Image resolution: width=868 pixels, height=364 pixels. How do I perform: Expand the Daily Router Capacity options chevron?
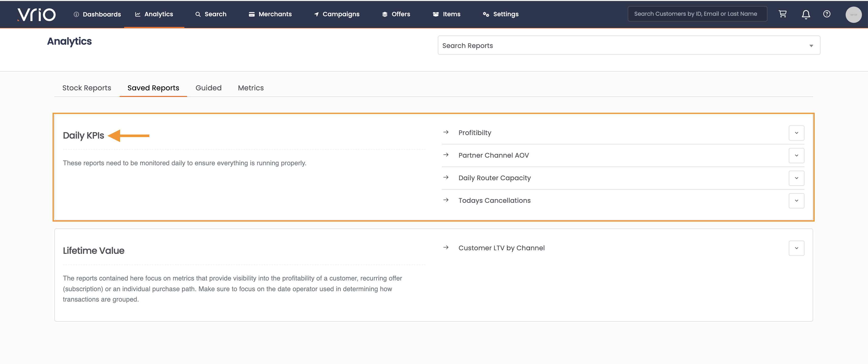pos(796,178)
